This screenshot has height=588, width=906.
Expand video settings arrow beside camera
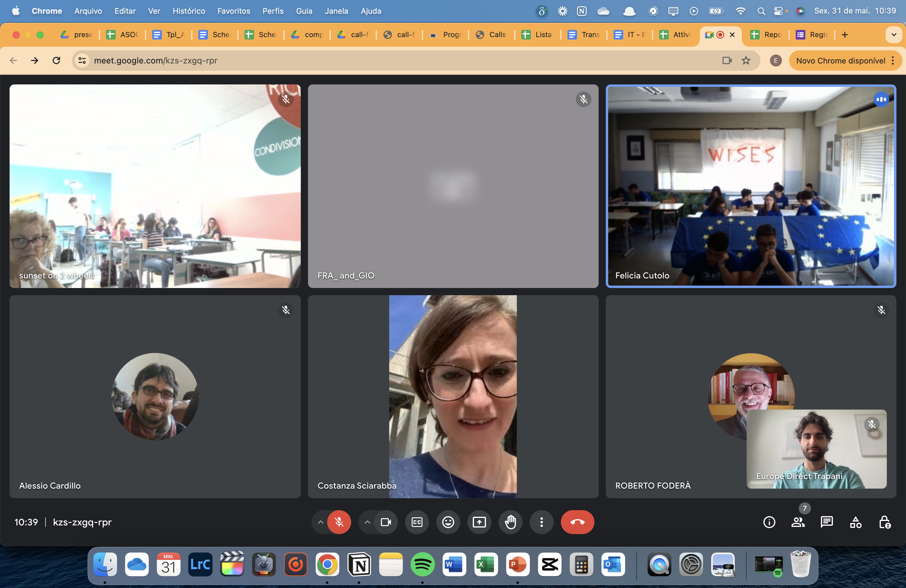(367, 522)
